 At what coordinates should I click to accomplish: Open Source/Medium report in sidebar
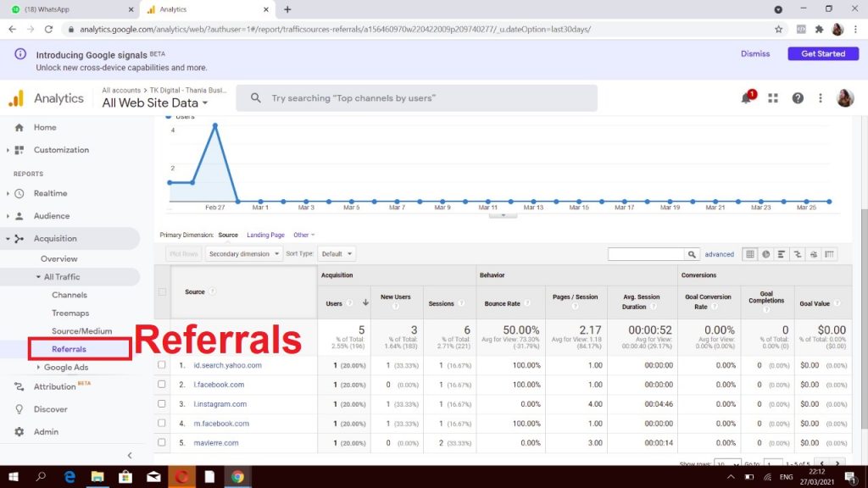pos(81,331)
